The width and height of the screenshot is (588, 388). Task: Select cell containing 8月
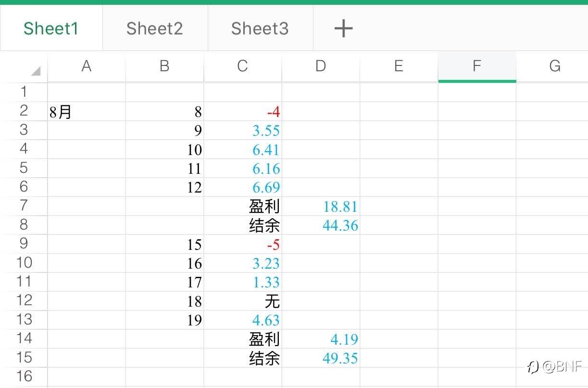click(87, 112)
